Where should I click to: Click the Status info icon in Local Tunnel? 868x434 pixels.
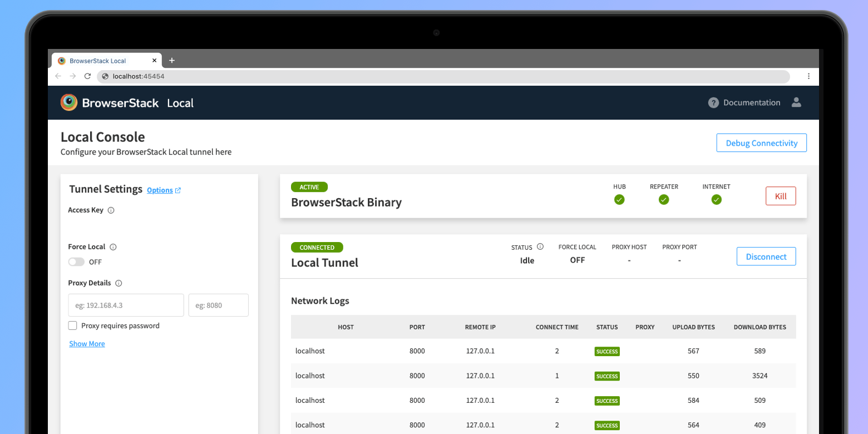click(x=540, y=247)
